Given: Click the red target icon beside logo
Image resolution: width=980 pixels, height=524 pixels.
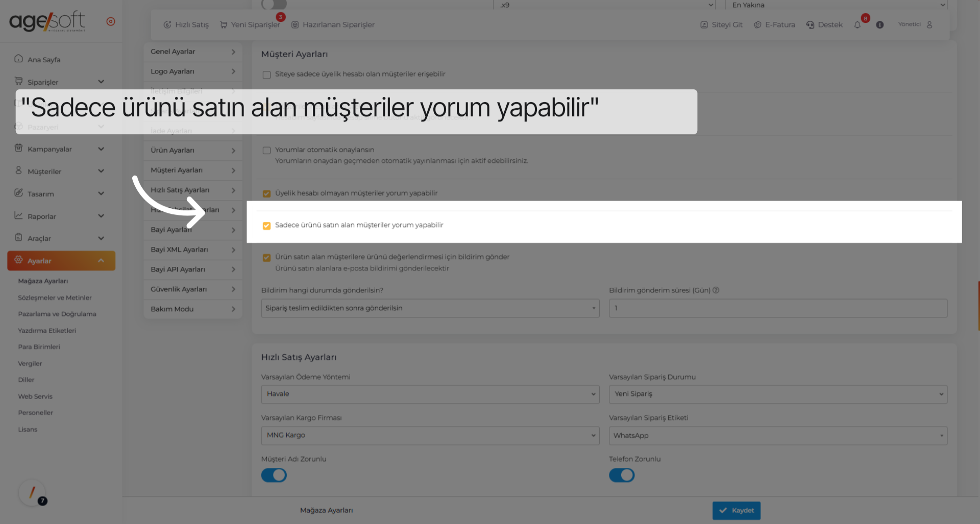Looking at the screenshot, I should 111,21.
